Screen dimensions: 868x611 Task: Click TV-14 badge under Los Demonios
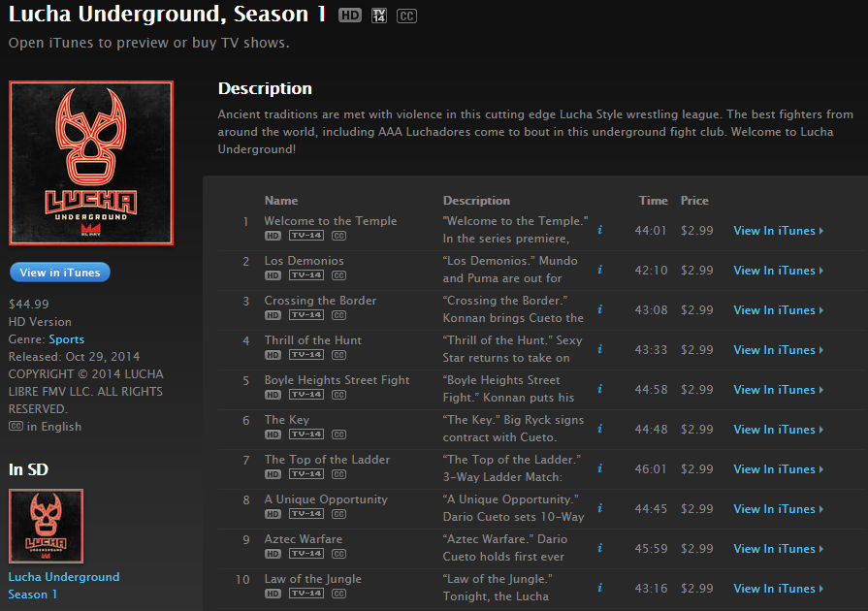click(x=306, y=275)
